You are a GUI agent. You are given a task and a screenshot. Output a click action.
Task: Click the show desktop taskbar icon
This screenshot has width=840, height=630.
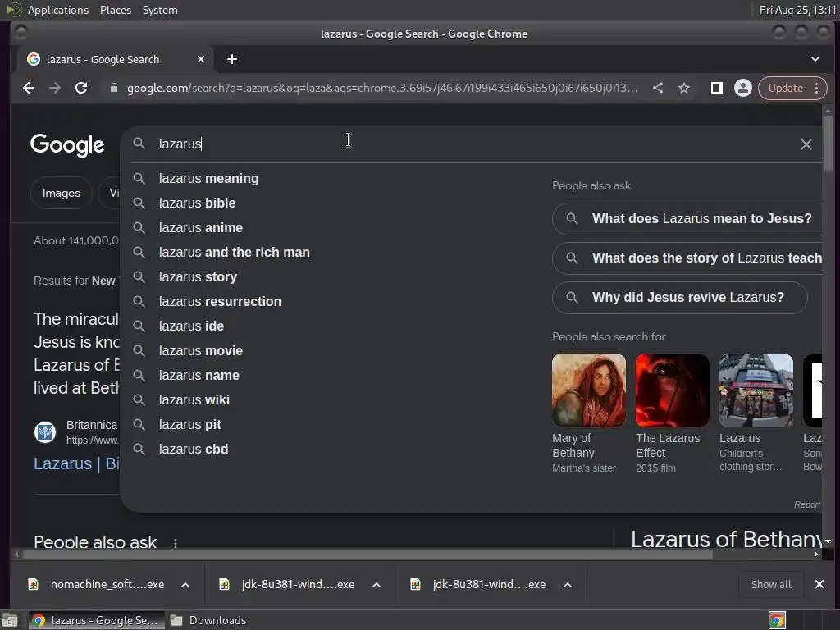(10, 620)
